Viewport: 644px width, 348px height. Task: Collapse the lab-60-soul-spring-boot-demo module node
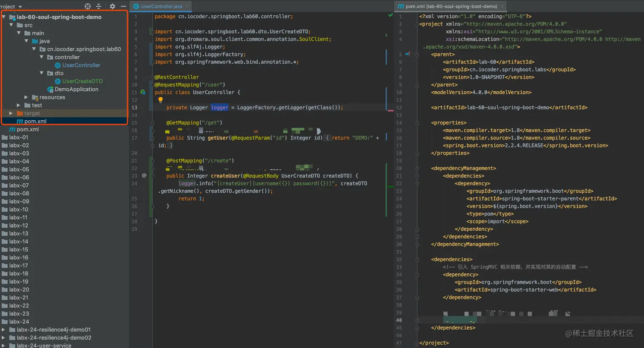tap(4, 17)
